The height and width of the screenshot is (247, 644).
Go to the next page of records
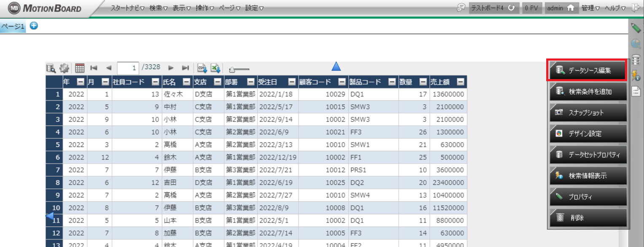click(171, 67)
